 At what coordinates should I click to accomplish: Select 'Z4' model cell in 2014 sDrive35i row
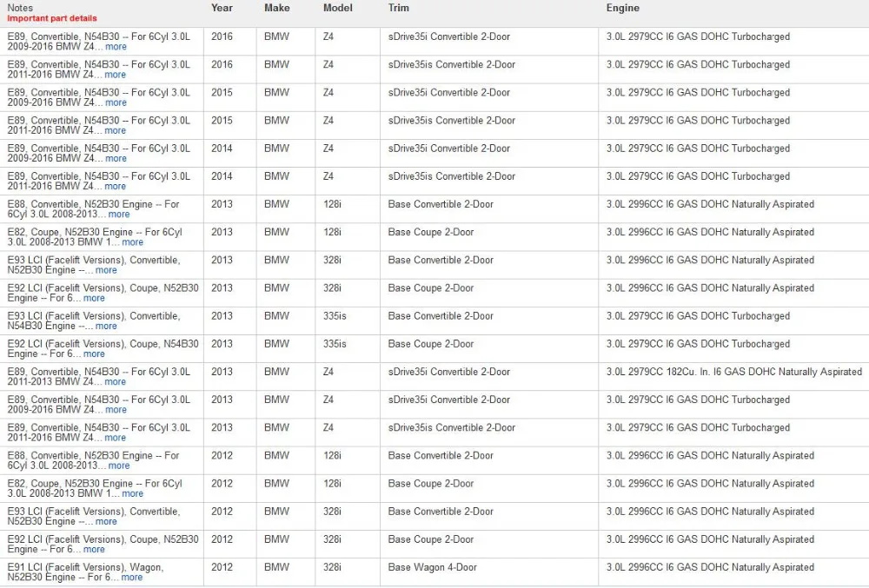coord(328,148)
